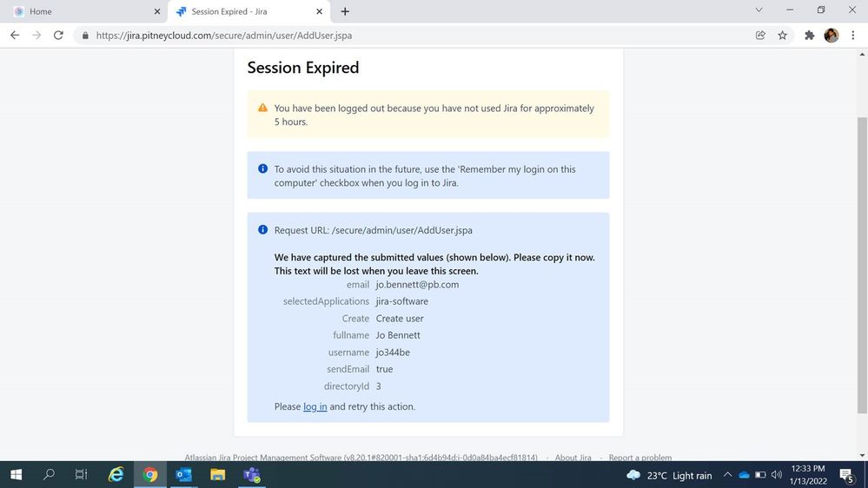Open a new browser tab

pos(345,11)
